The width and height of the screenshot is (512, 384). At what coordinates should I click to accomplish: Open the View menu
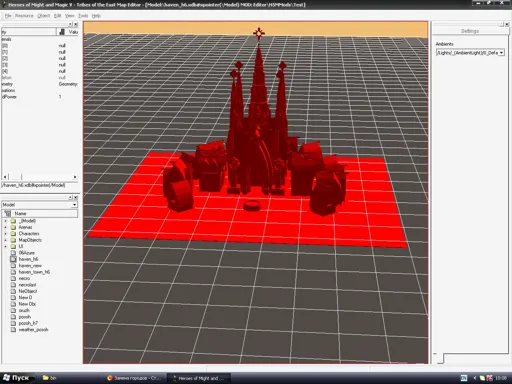pos(69,16)
